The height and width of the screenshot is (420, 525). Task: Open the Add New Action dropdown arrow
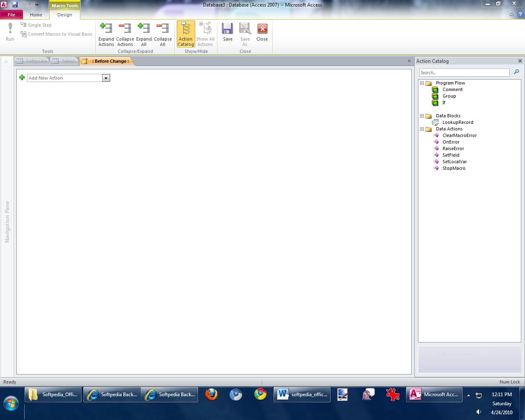106,78
